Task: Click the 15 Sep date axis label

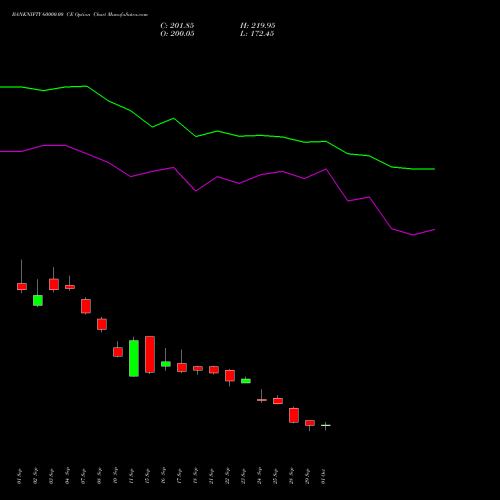Action: click(147, 476)
